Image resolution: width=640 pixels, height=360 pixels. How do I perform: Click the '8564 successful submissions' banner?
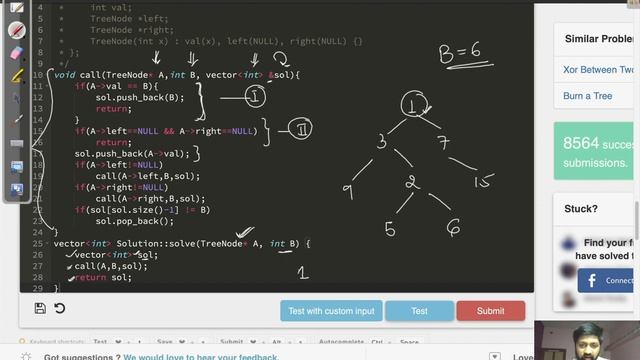click(x=593, y=151)
